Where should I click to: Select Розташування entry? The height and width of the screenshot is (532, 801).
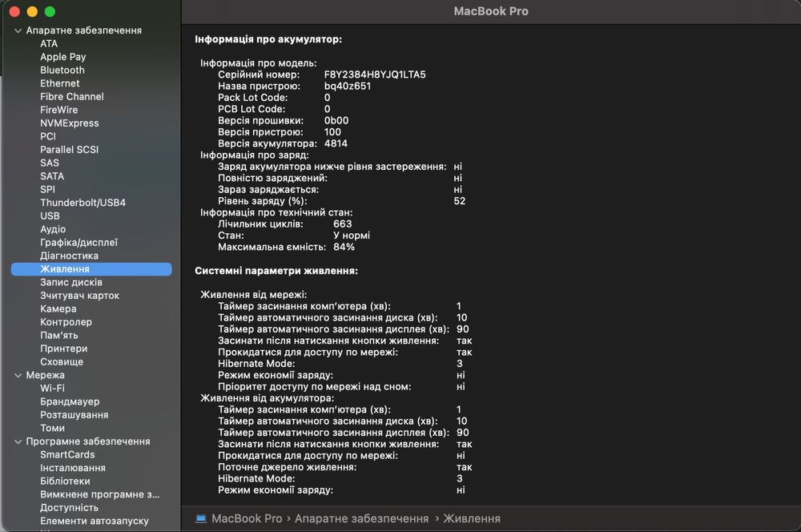74,416
